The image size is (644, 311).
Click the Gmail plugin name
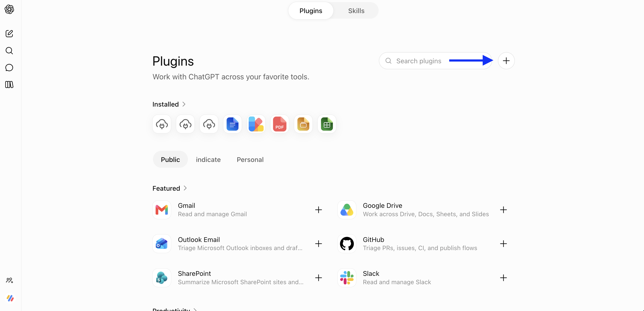[186, 205]
